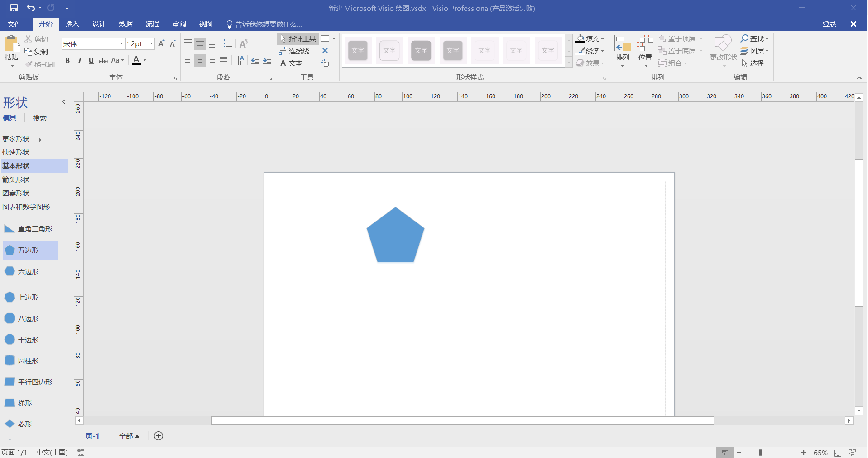This screenshot has height=458, width=868.
Task: Click the Select (选择) button
Action: 755,63
